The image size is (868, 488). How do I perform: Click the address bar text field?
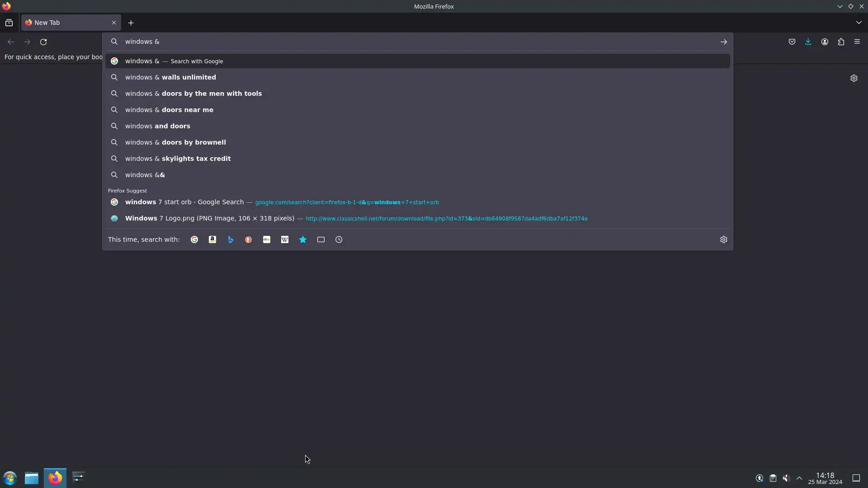click(x=407, y=42)
